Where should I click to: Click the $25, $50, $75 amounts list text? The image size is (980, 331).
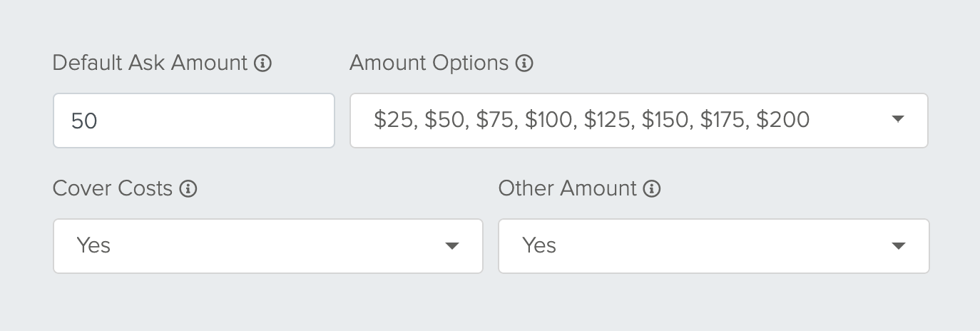591,120
